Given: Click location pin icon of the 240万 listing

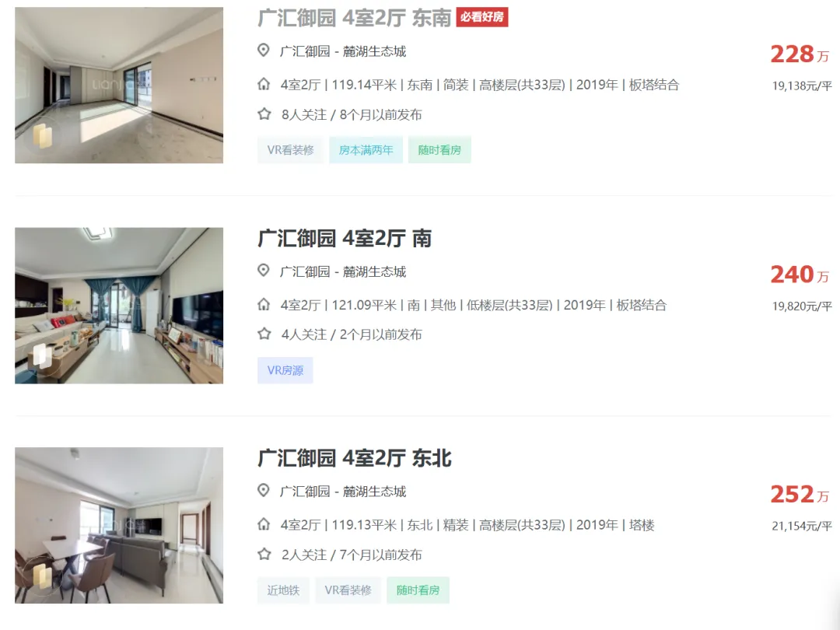Looking at the screenshot, I should coord(263,271).
